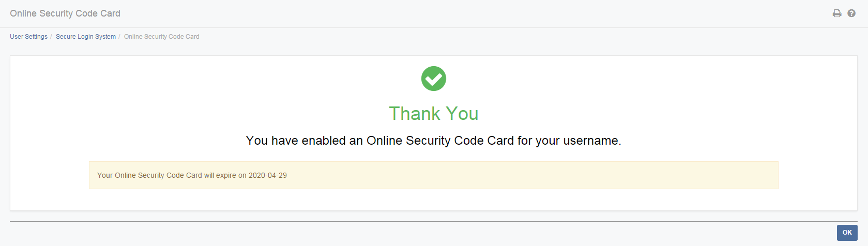The width and height of the screenshot is (868, 246).
Task: Click the green Thank You heading
Action: [x=434, y=114]
